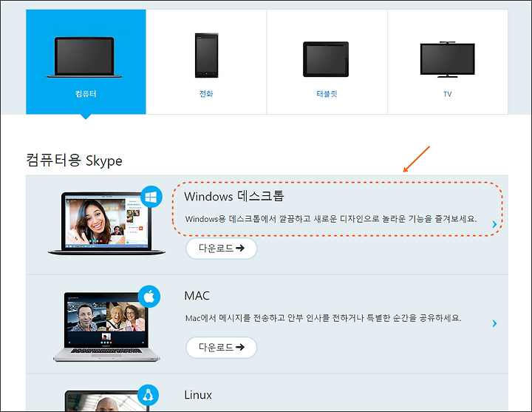Click the Linux penguin badge
The height and width of the screenshot is (412, 532).
pos(148,395)
